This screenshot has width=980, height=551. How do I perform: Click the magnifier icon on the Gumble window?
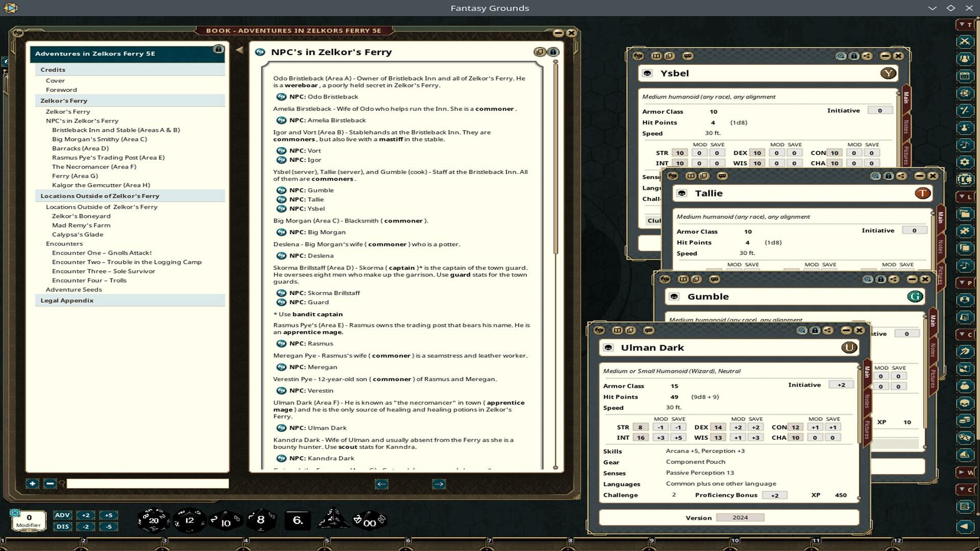869,279
